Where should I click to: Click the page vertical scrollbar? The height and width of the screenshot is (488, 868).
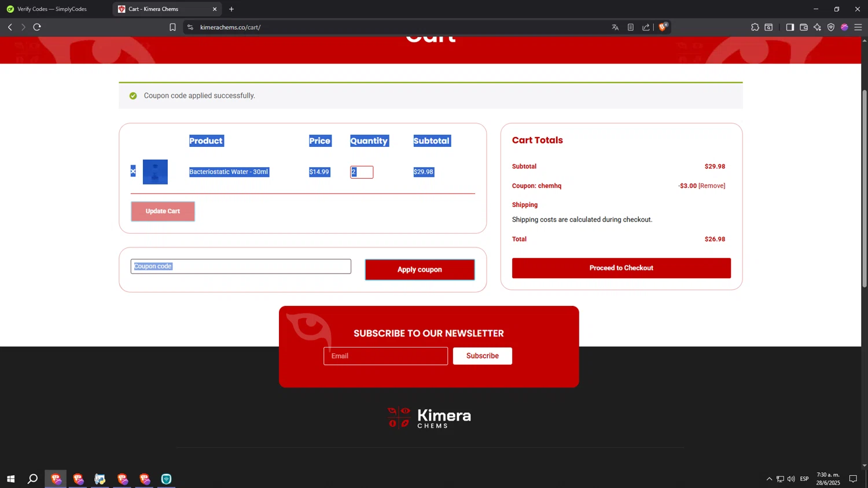coord(865,188)
